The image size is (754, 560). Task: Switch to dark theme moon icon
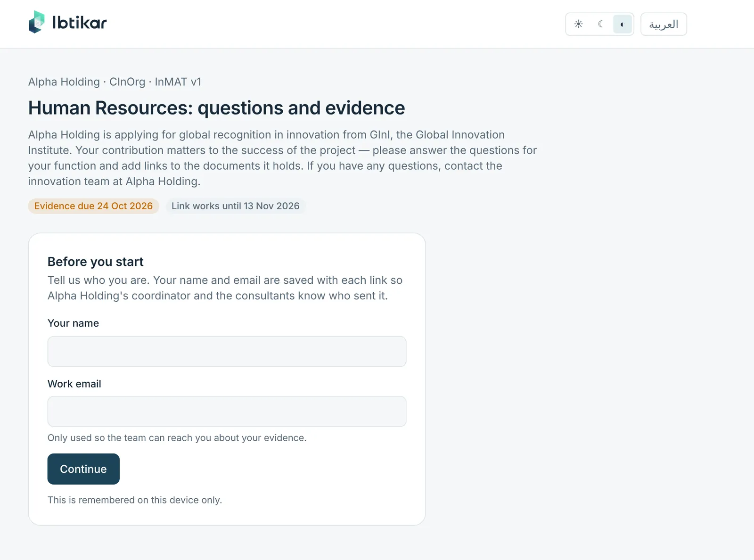[600, 24]
